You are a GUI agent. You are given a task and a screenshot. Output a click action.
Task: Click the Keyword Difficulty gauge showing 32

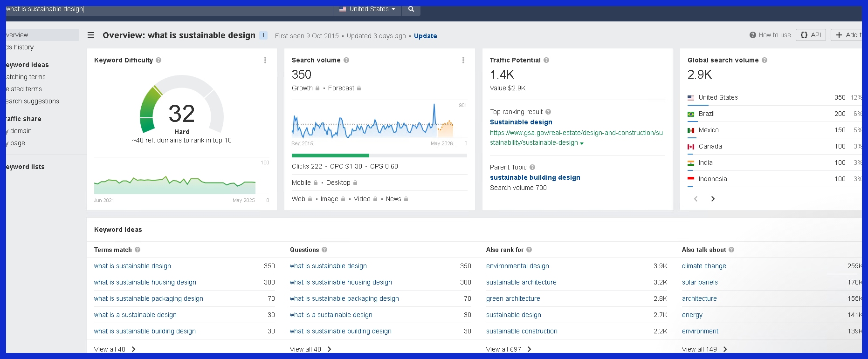tap(182, 105)
